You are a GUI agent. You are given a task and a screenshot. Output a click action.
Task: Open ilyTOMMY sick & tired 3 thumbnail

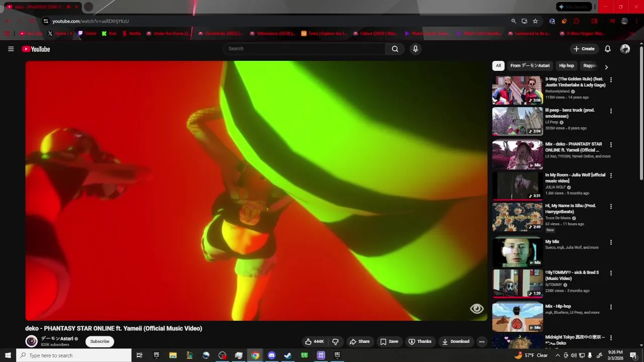click(x=517, y=284)
